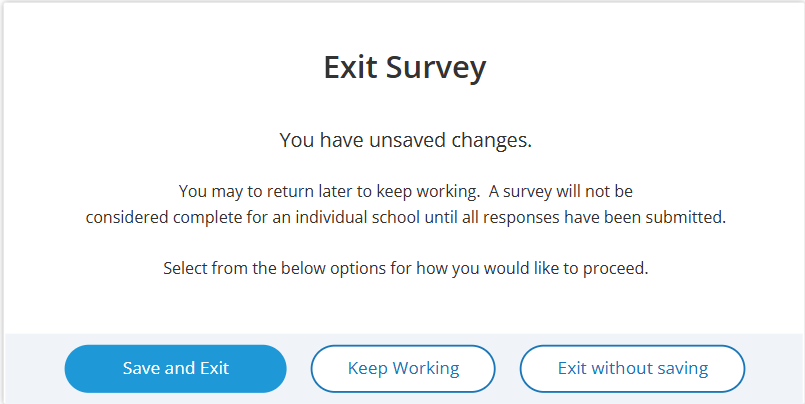Click the rightmost outlined footer button
This screenshot has width=805, height=404.
click(x=632, y=368)
